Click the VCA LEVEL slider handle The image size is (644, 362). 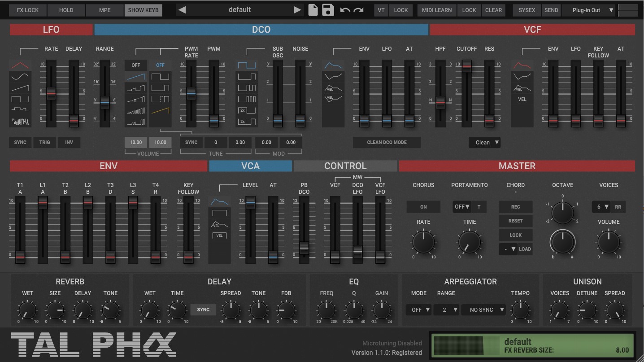tap(250, 203)
